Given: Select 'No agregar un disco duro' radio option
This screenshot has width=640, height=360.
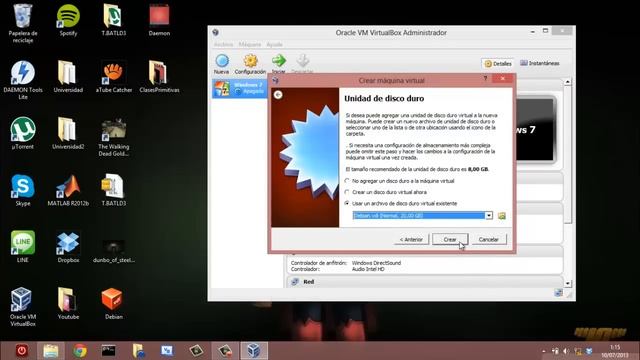Looking at the screenshot, I should coord(347,181).
